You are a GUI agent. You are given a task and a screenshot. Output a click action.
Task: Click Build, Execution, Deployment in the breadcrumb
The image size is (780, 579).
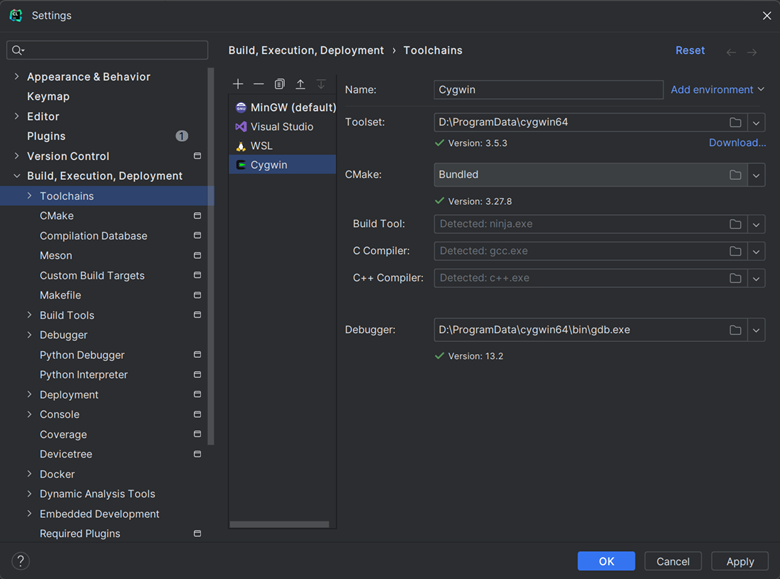pos(306,50)
